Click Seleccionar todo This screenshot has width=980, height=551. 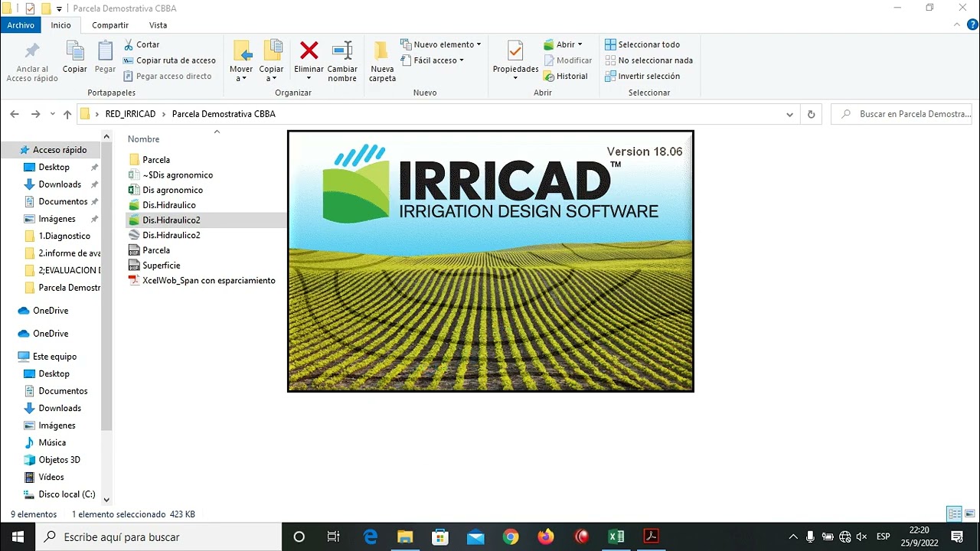tap(642, 44)
